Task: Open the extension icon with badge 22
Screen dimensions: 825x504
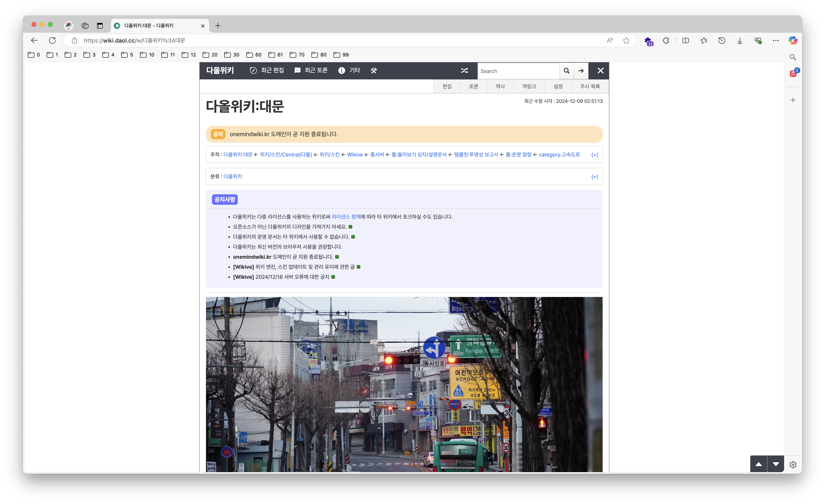Action: click(649, 41)
